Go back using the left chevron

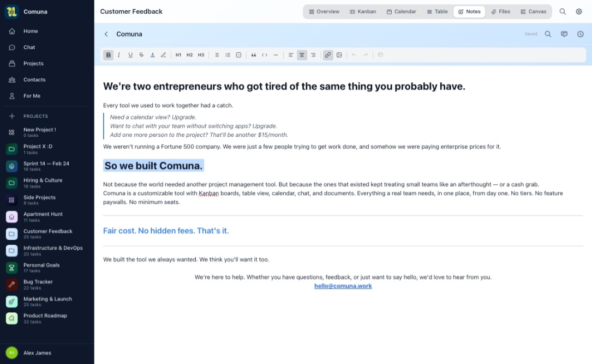(x=106, y=34)
